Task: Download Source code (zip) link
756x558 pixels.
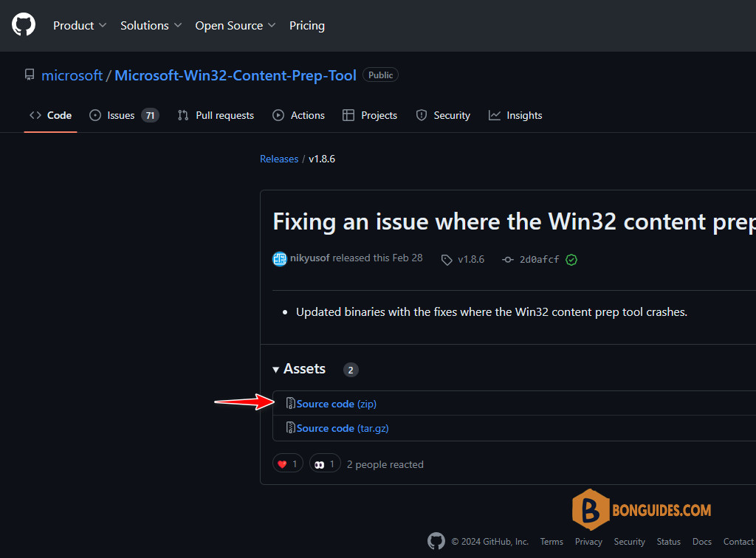Action: coord(336,404)
